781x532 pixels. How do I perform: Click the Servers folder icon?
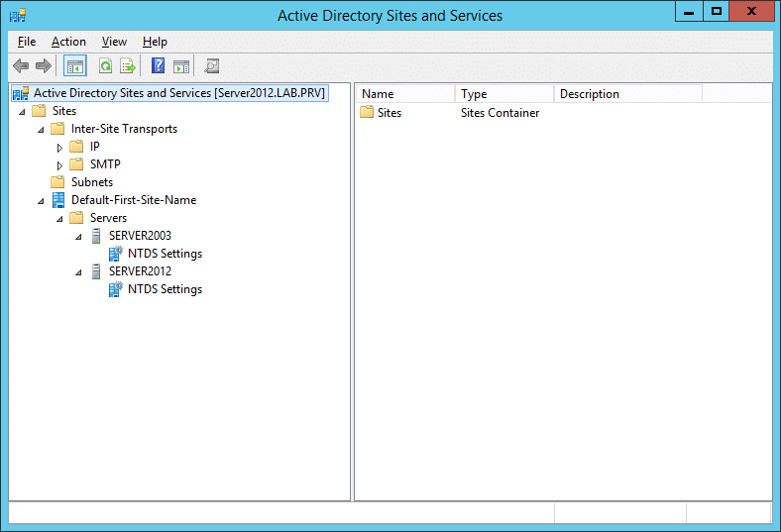76,218
